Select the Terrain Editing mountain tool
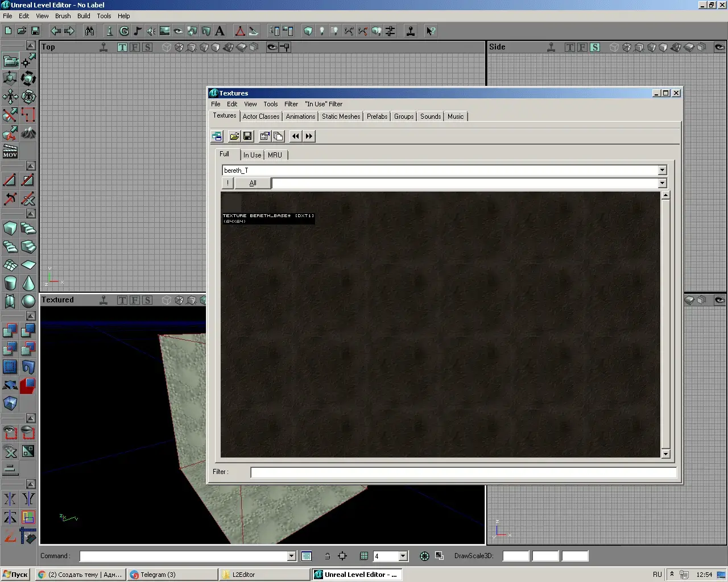 click(x=28, y=133)
